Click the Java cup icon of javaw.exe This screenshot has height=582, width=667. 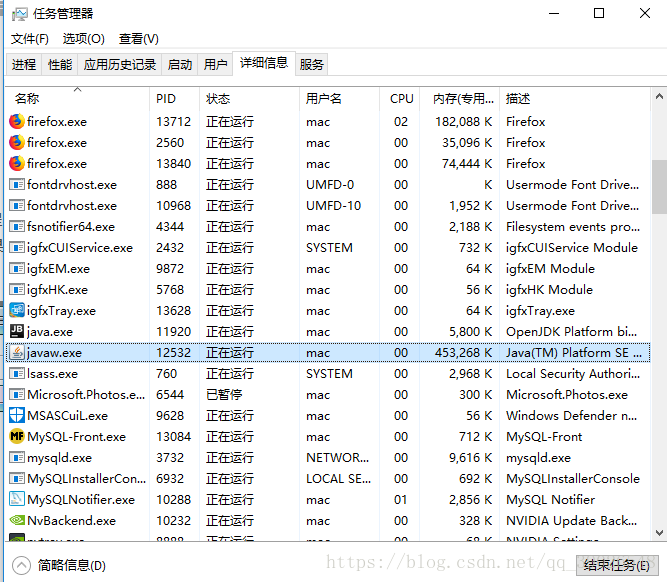[17, 353]
